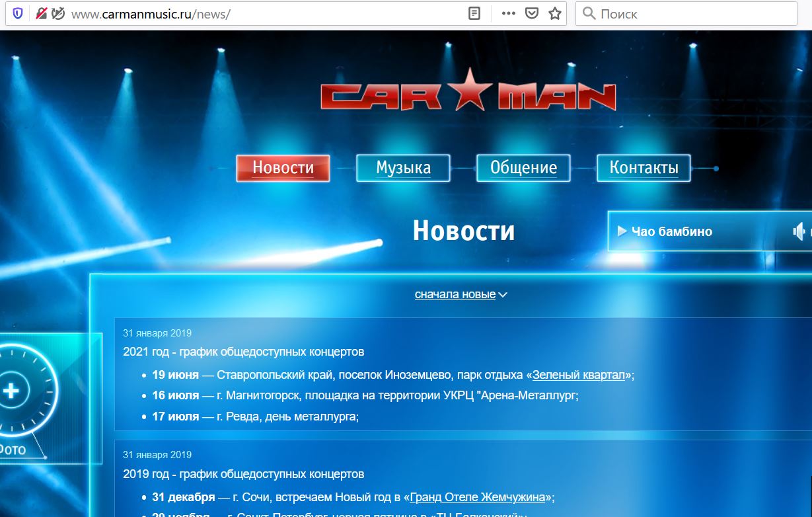Image resolution: width=812 pixels, height=517 pixels.
Task: Click the player volume speaker icon
Action: (x=801, y=231)
